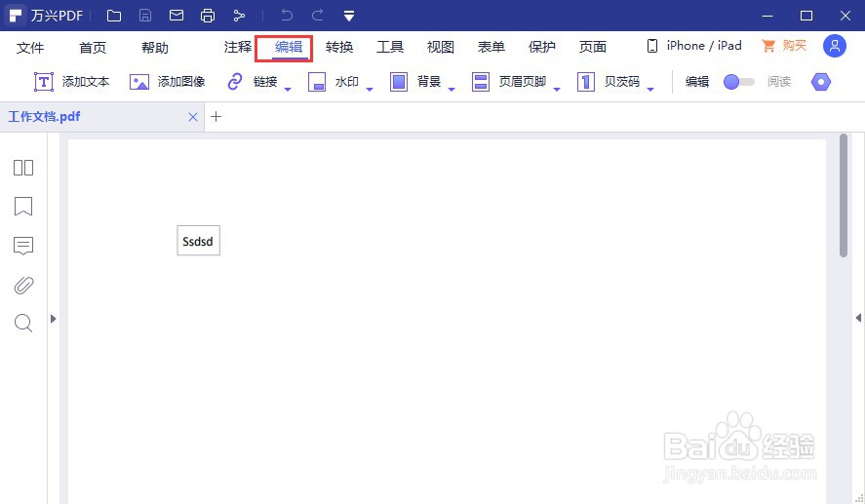Open the 帮助 menu

click(155, 48)
